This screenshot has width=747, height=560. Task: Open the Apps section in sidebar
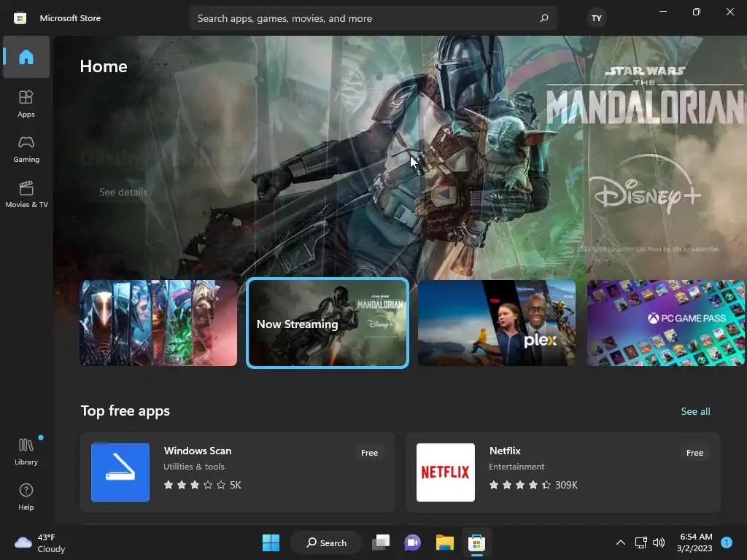26,104
